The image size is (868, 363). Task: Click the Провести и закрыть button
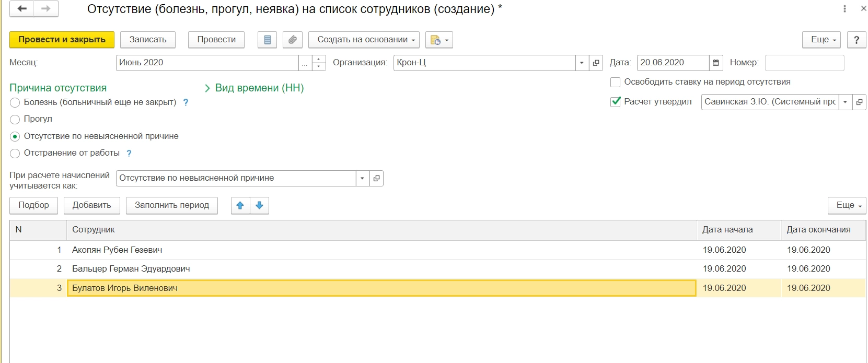pyautogui.click(x=62, y=40)
